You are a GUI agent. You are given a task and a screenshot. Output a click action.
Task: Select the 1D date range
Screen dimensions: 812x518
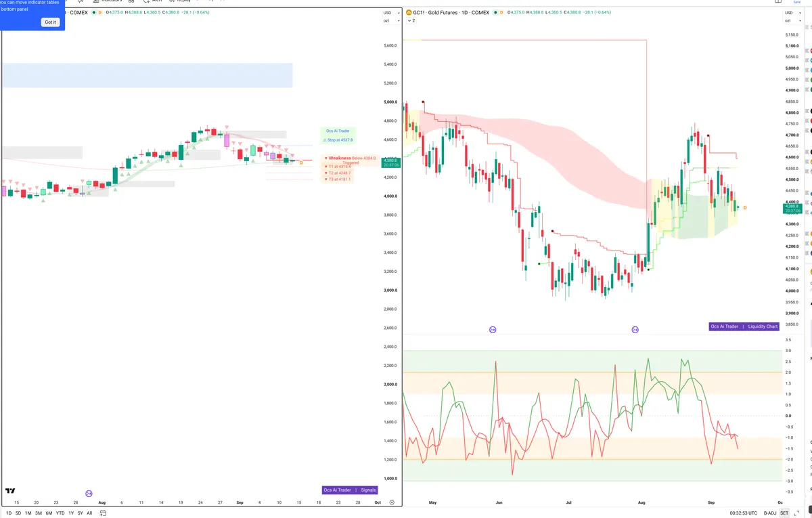tap(9, 513)
